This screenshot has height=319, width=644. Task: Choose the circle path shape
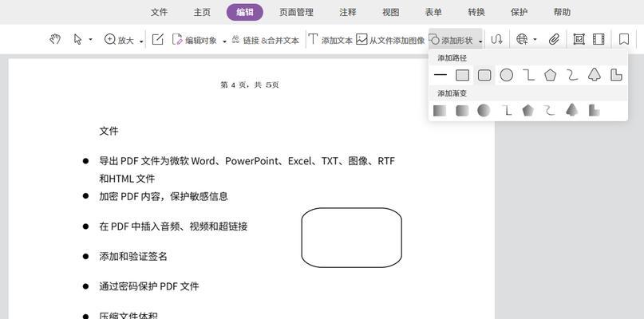[x=507, y=75]
